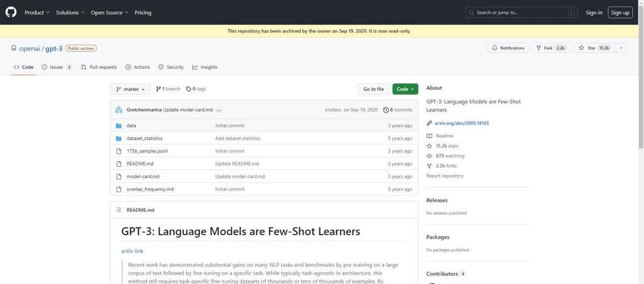Click the GitHub logo icon
The image size is (644, 284).
coord(11,12)
